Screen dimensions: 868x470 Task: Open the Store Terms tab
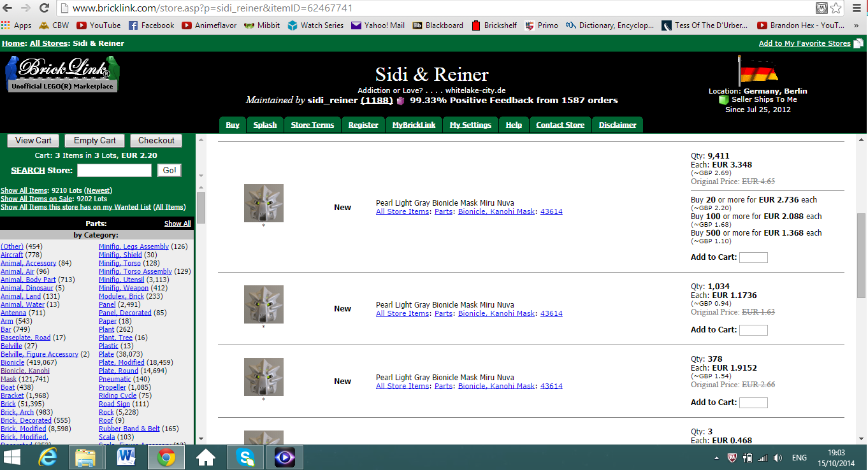(312, 125)
